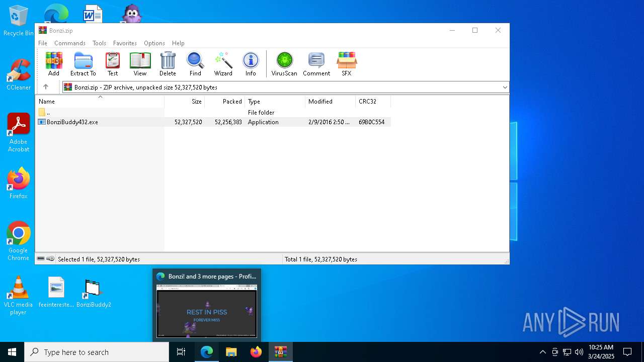Open CCleaner desktop shortcut

point(18,75)
